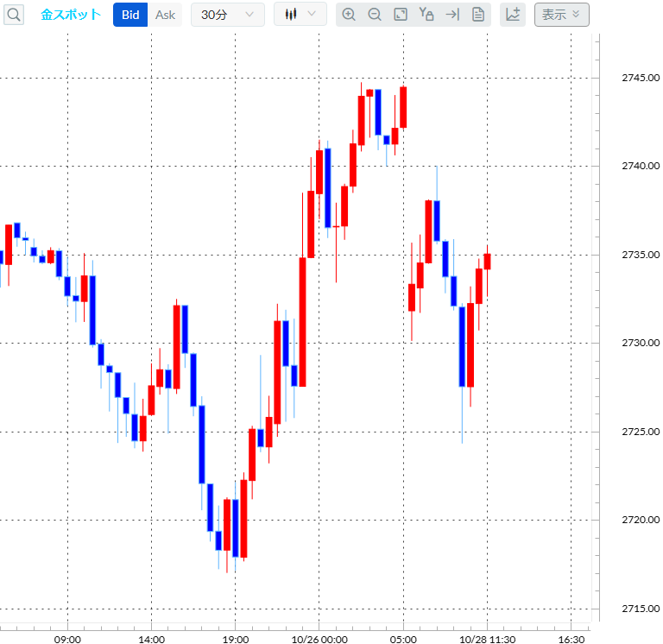
Task: Click the 2725.00 price axis label
Action: coord(641,432)
